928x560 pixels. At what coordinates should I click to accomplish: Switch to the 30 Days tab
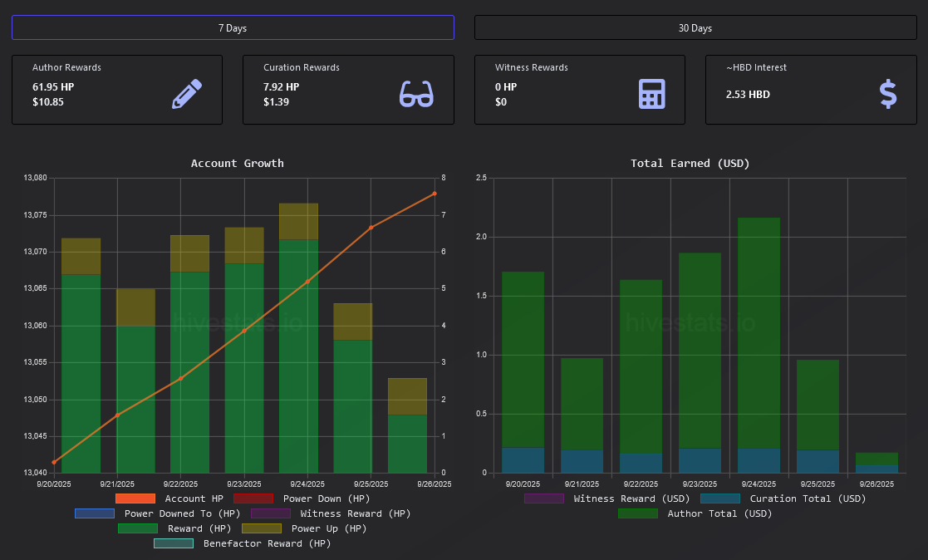pos(695,27)
